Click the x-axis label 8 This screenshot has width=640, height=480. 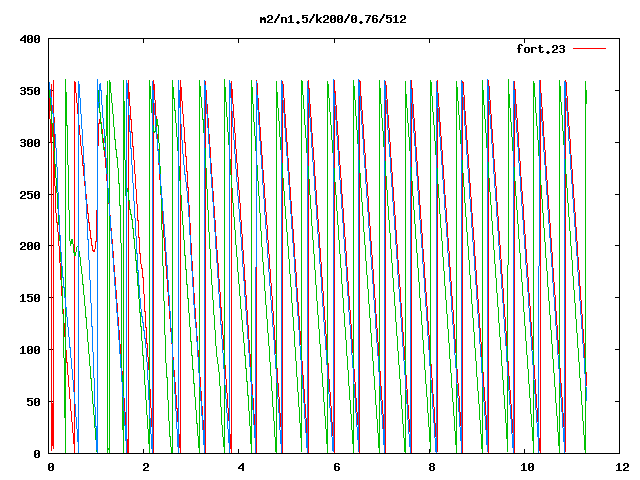click(432, 467)
